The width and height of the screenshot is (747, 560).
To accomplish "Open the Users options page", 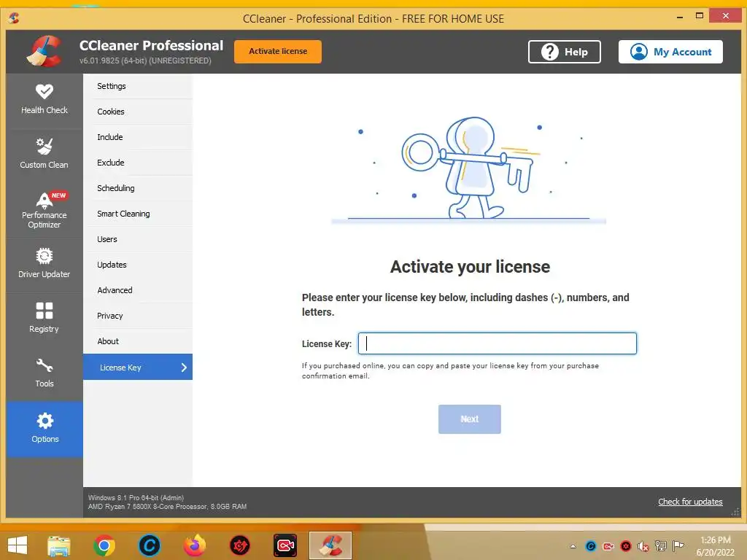I will coord(138,239).
